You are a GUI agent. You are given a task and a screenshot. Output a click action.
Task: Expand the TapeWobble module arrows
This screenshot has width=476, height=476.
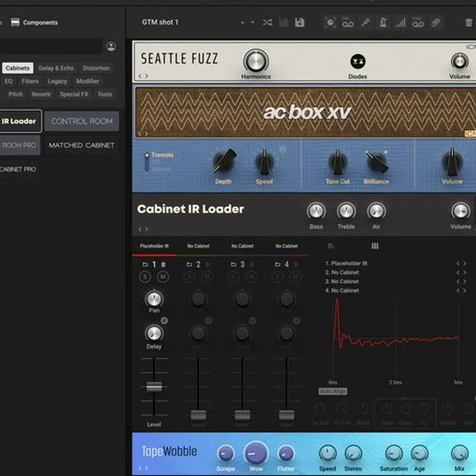(x=143, y=468)
